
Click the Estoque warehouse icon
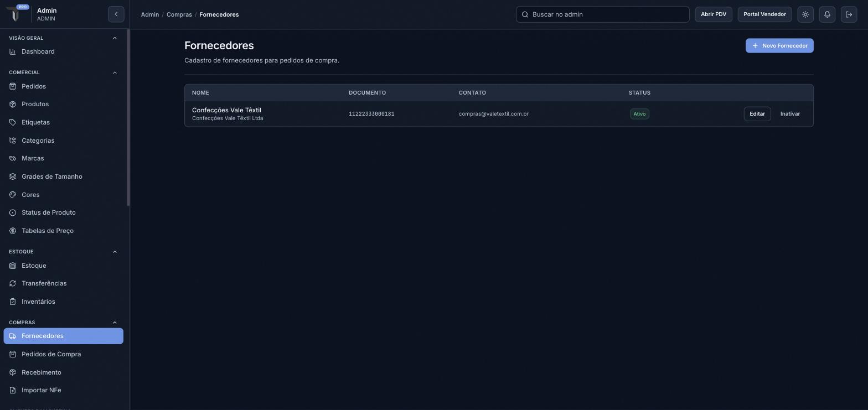pos(13,266)
